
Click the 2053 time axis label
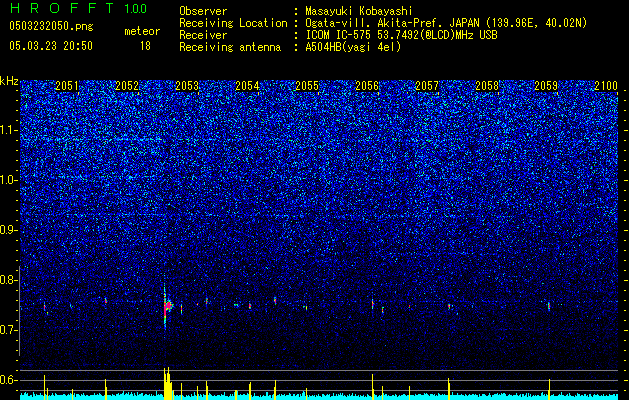click(x=187, y=86)
